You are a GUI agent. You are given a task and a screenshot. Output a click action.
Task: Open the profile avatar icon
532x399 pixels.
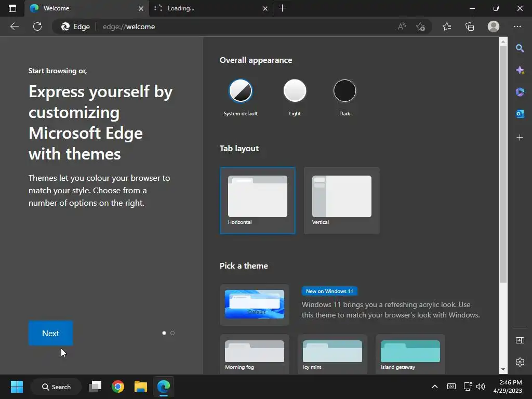point(494,26)
